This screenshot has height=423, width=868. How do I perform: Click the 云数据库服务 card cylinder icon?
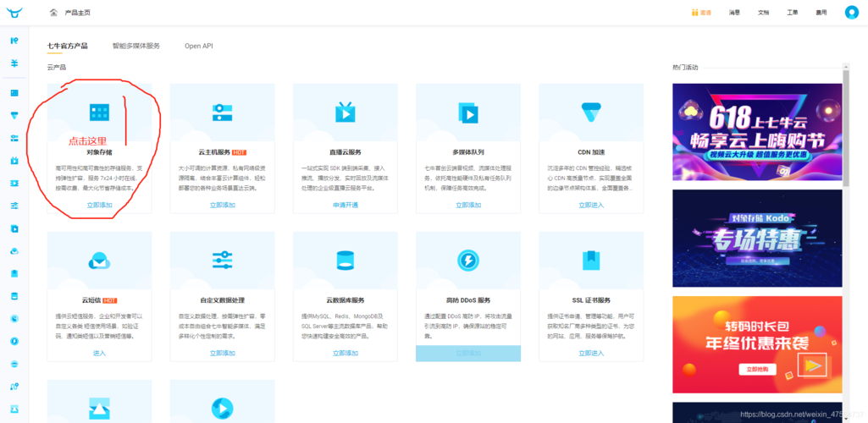coord(345,260)
